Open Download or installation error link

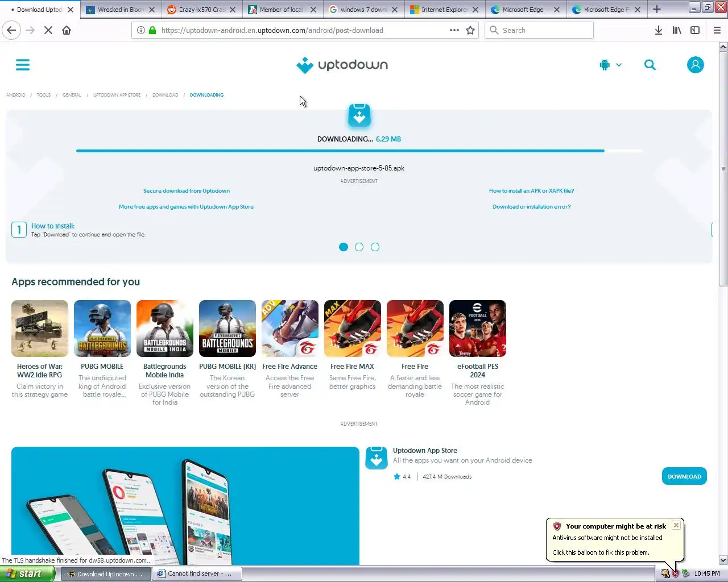click(x=532, y=207)
